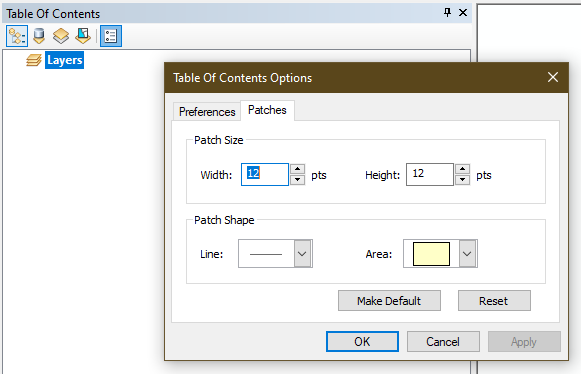The width and height of the screenshot is (581, 374).
Task: Select List By Source icon
Action: [39, 36]
